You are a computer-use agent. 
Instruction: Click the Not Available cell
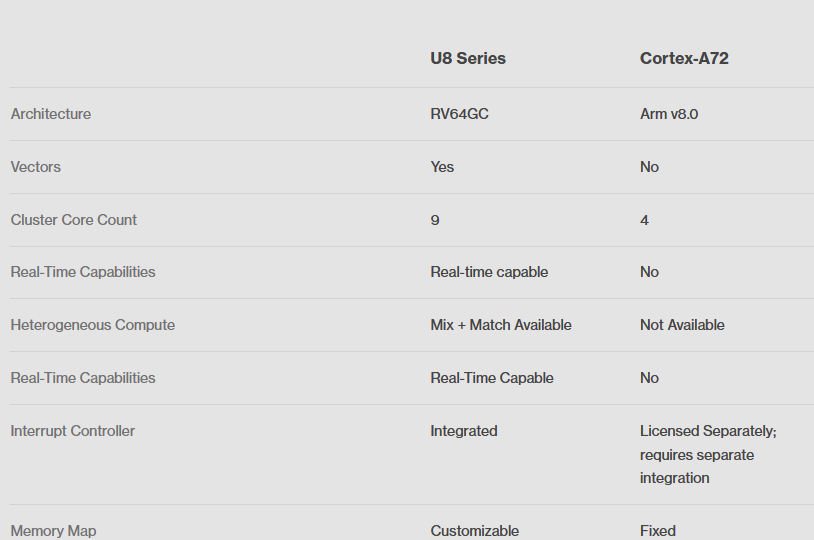pyautogui.click(x=682, y=325)
